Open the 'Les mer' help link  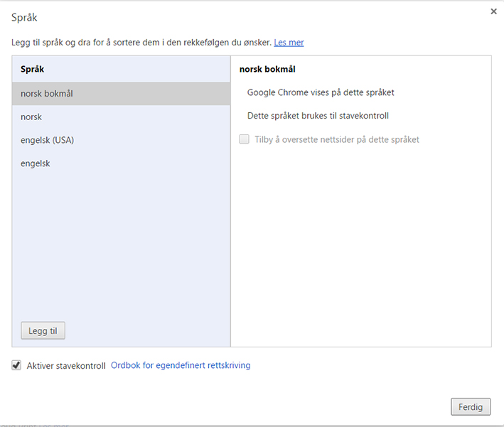point(289,43)
